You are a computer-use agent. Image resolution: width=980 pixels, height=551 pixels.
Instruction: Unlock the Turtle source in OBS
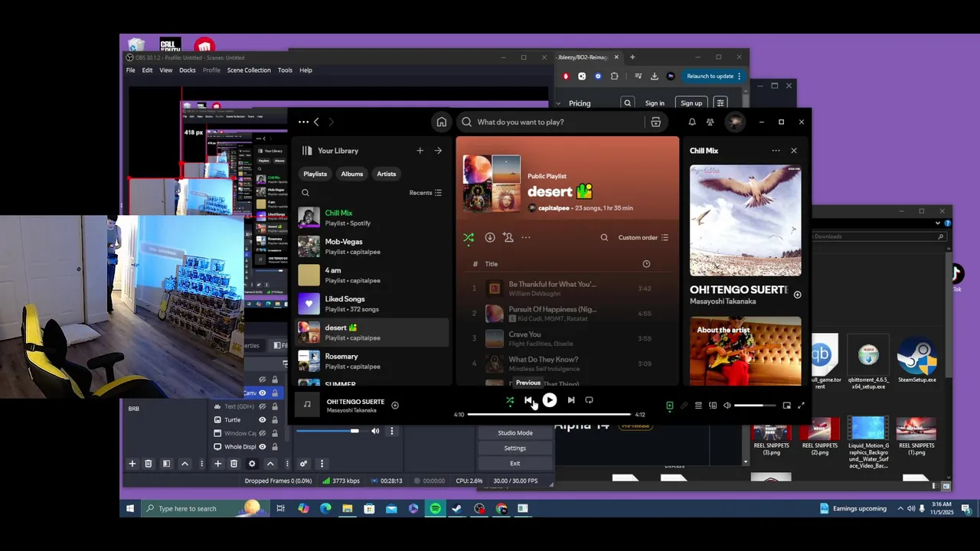(274, 419)
